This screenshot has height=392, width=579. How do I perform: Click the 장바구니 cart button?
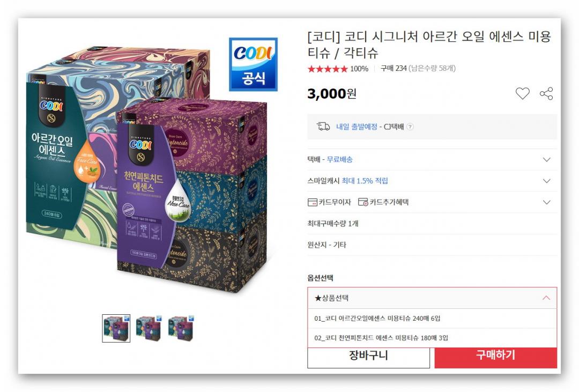coord(368,357)
